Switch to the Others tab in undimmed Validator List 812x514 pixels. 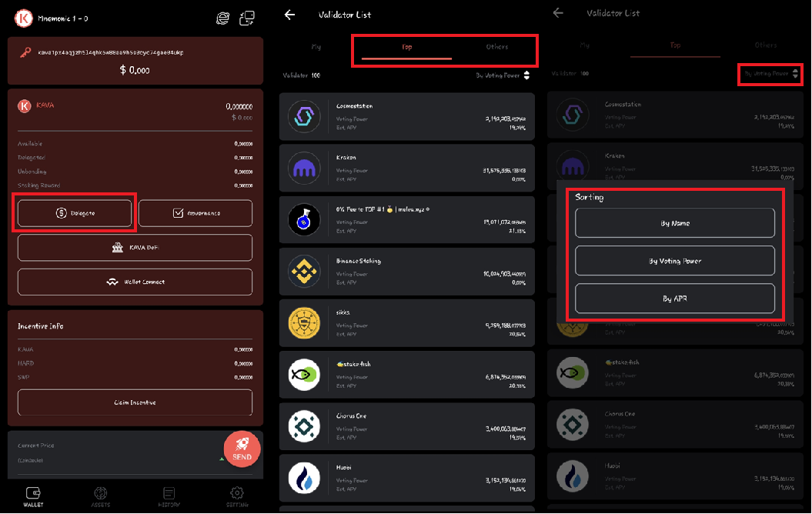pos(496,47)
